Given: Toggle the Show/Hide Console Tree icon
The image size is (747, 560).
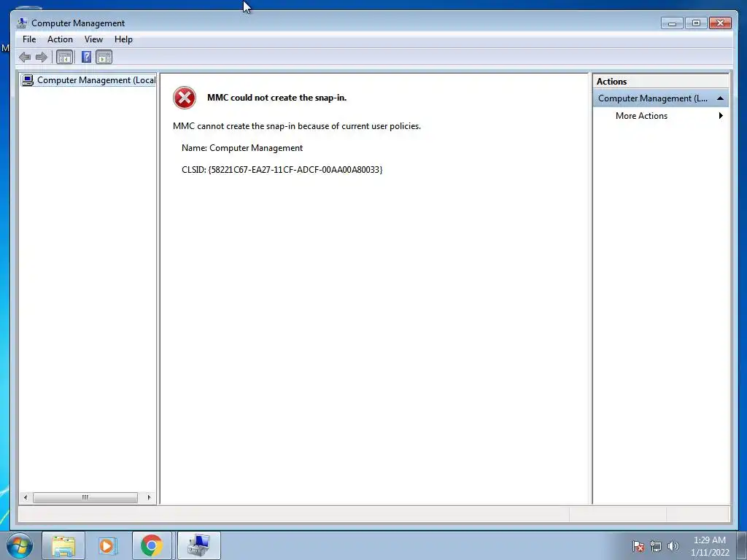Looking at the screenshot, I should [x=64, y=58].
